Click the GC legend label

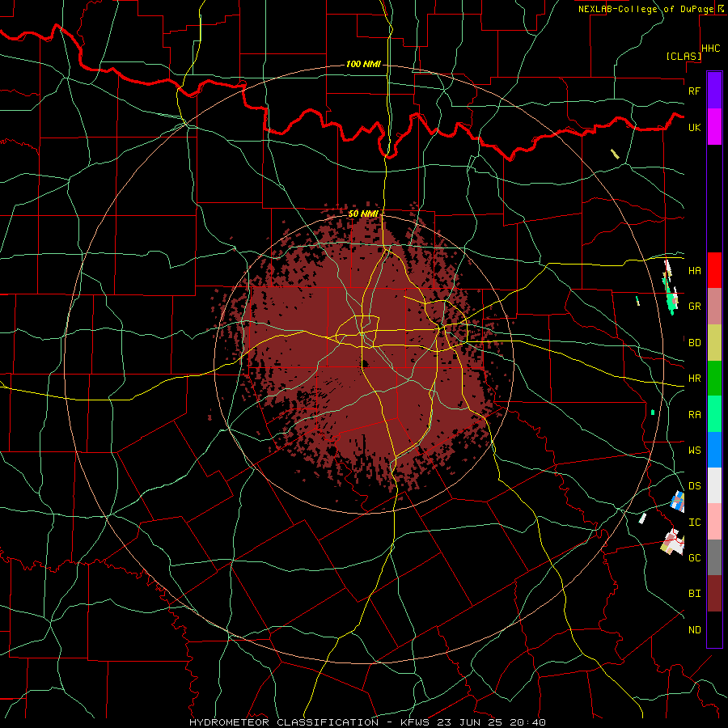pyautogui.click(x=694, y=558)
